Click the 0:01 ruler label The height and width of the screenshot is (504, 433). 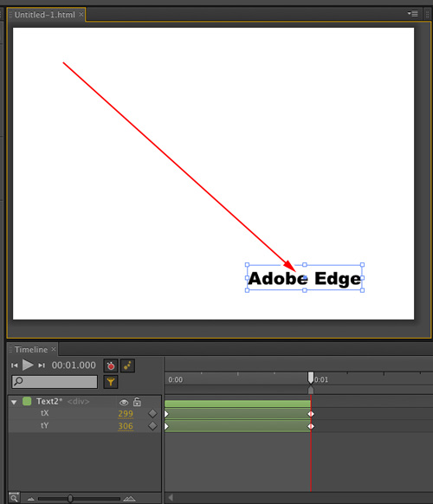[x=321, y=380]
